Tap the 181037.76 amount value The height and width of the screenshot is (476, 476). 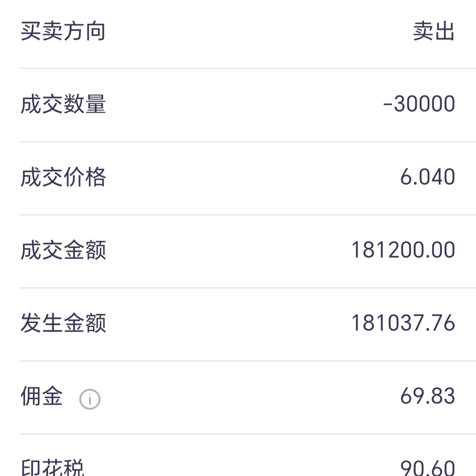pyautogui.click(x=403, y=323)
